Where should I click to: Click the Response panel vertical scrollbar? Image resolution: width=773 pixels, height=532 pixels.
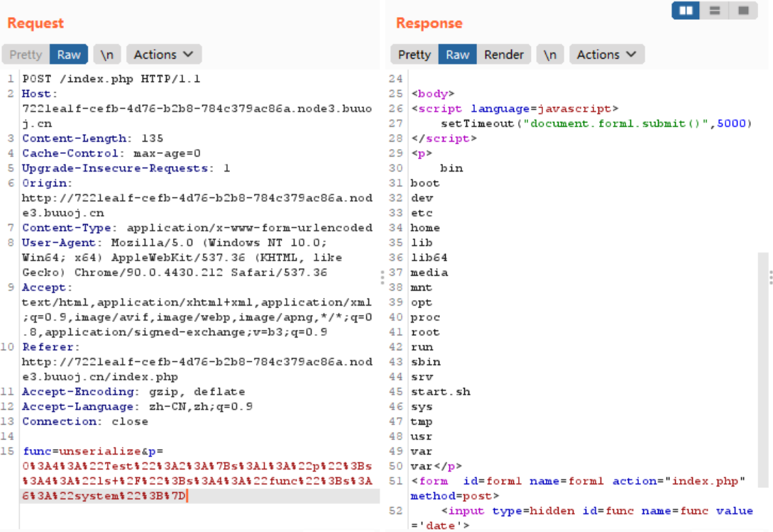point(763,370)
